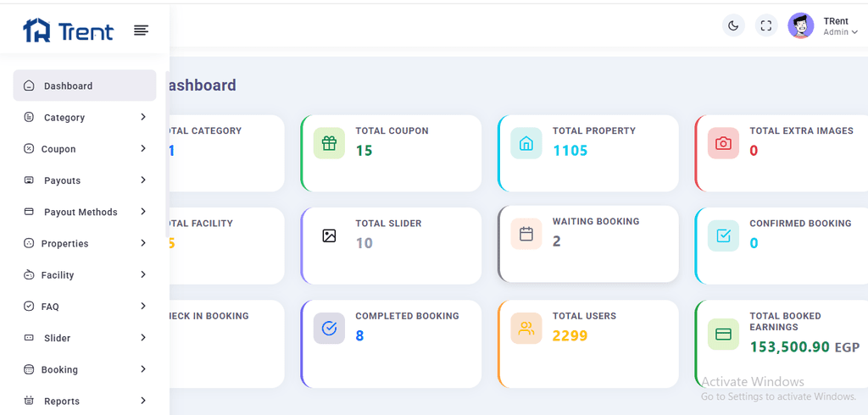Open the Payout Methods link
The image size is (868, 415).
[81, 212]
